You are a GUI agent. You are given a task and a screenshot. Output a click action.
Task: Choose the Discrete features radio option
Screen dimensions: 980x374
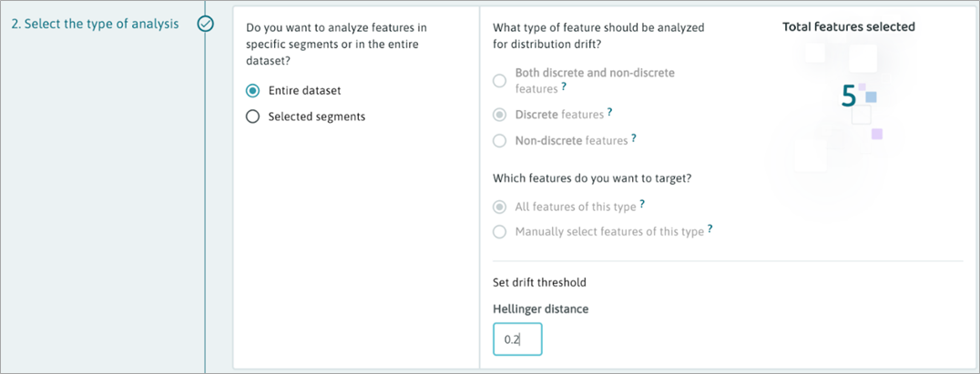[x=499, y=115]
